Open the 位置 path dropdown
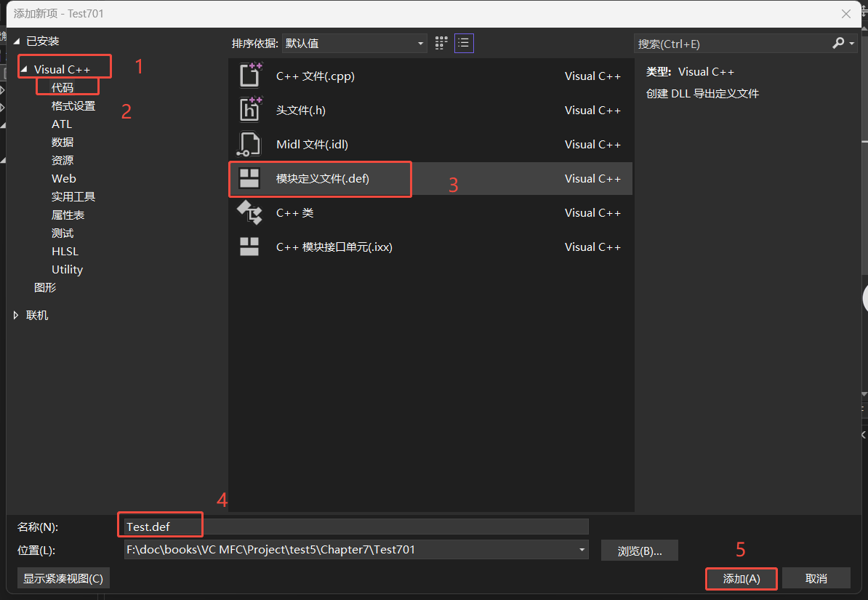 tap(580, 549)
